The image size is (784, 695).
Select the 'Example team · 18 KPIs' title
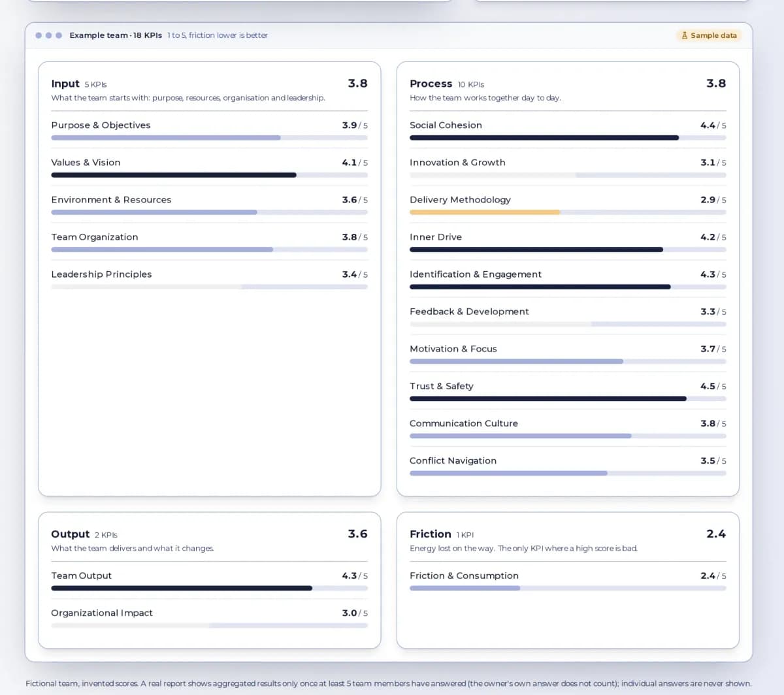[x=116, y=35]
